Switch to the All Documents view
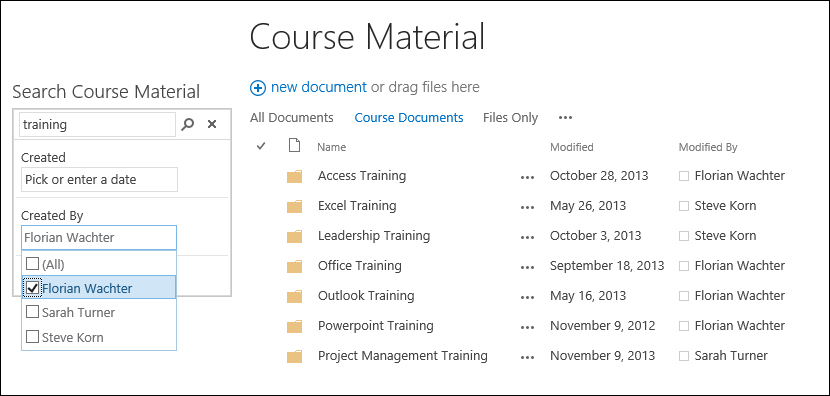 292,118
